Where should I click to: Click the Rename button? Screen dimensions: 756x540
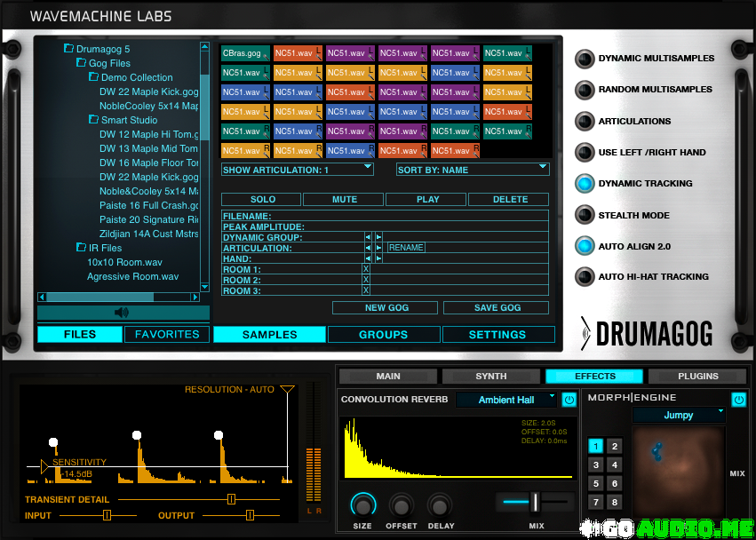pyautogui.click(x=407, y=248)
